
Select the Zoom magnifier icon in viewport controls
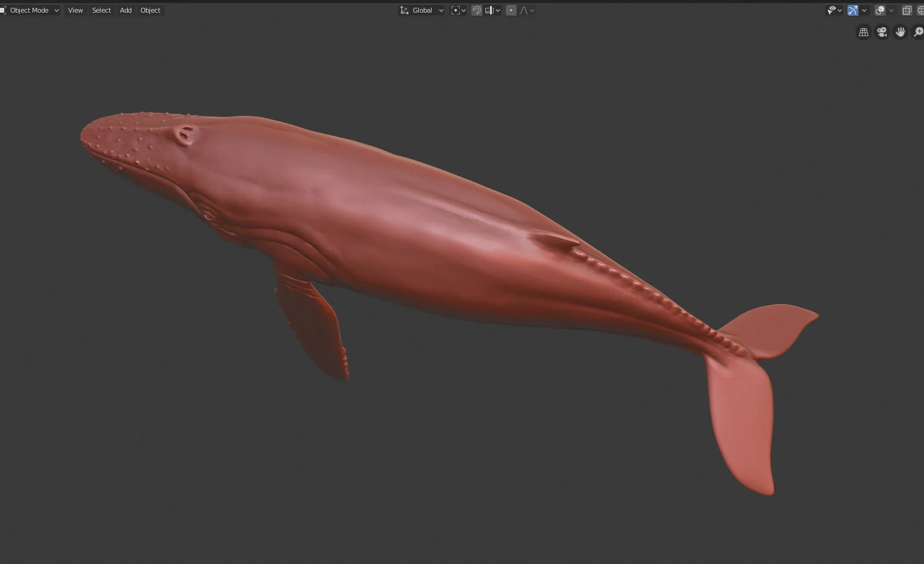coord(918,31)
